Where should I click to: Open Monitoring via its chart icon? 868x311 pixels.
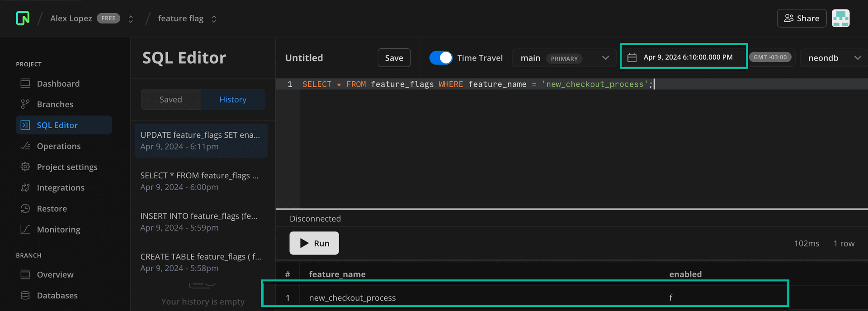coord(25,229)
